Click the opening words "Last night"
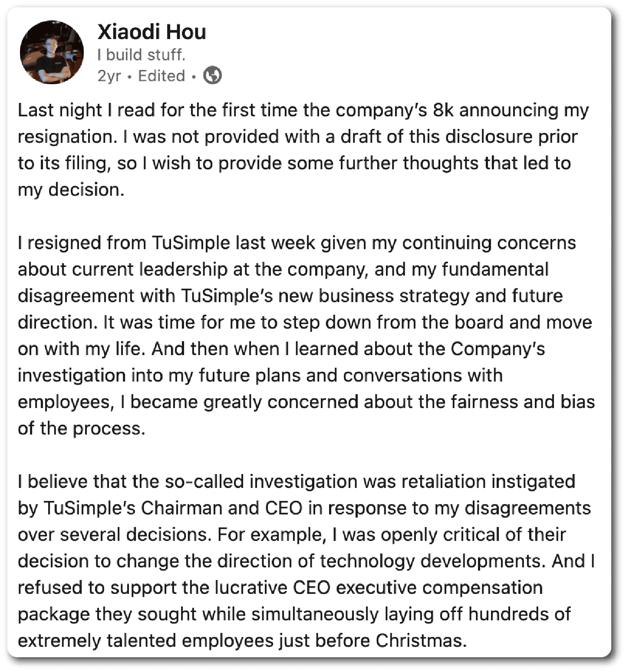626x672 pixels. click(x=59, y=110)
